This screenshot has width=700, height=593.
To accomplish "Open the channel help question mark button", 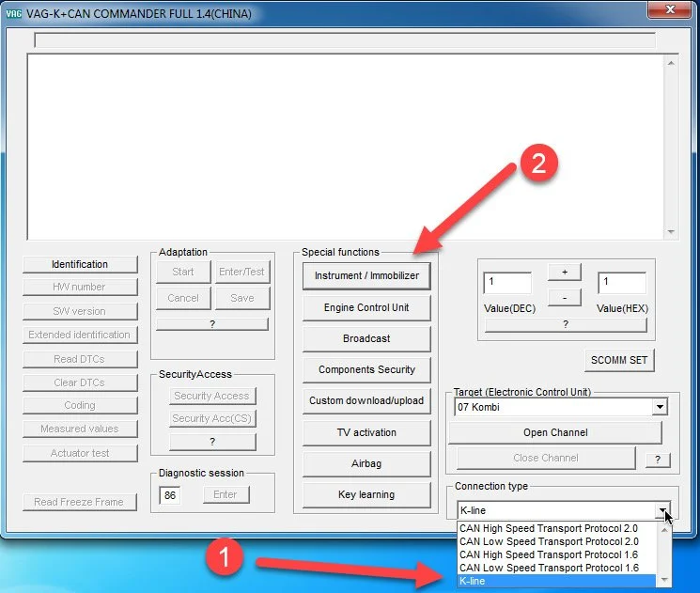I will [x=658, y=460].
